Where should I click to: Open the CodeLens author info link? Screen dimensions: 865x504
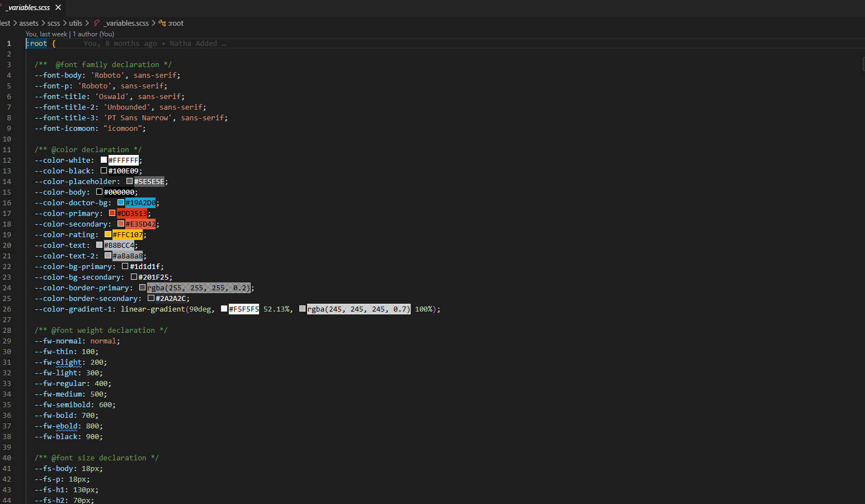[70, 34]
